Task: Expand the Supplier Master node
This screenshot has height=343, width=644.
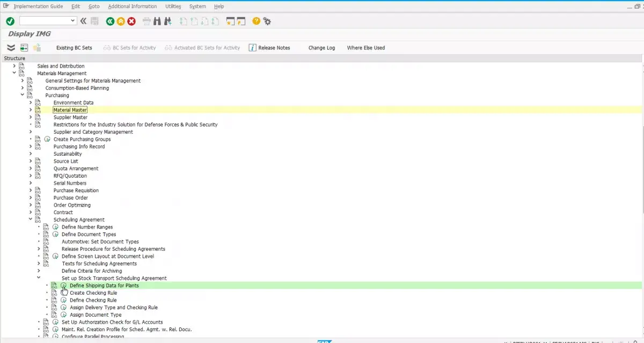Action: (31, 118)
